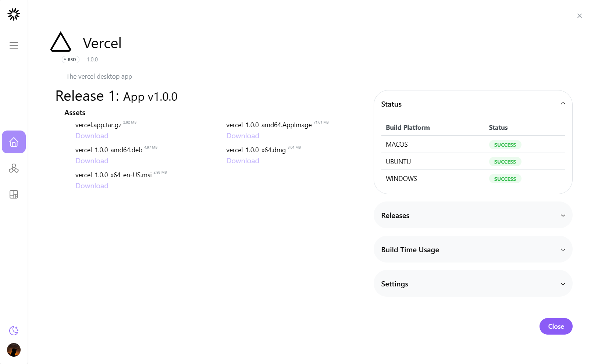The height and width of the screenshot is (364, 591).
Task: Click the BSD license badge
Action: [71, 60]
